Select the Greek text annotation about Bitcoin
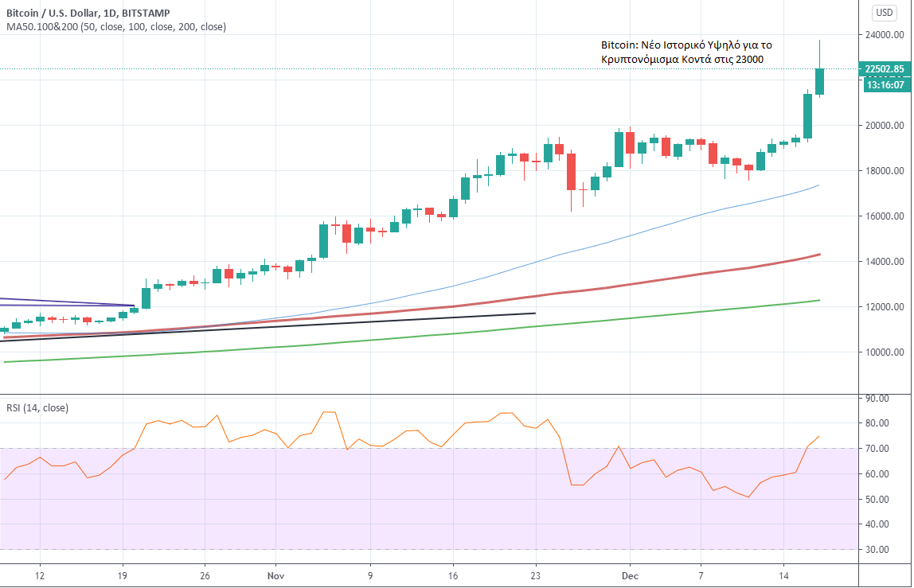Viewport: 914px width, 588px height. coord(685,53)
